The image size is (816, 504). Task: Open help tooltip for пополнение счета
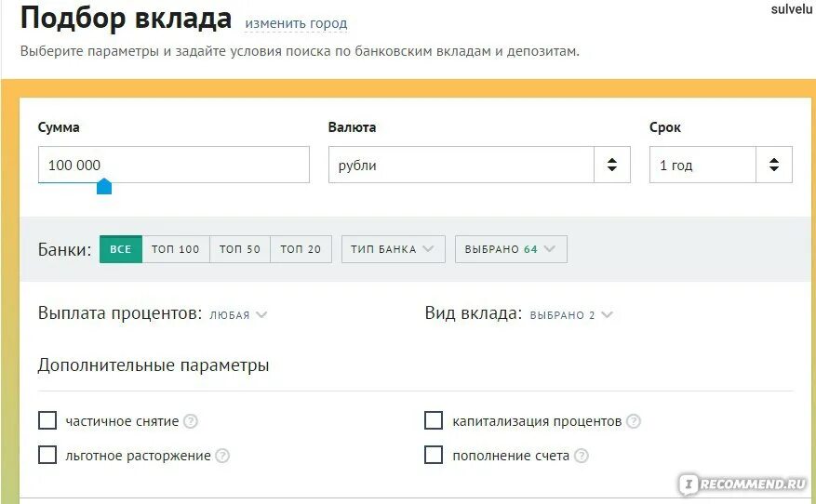581,456
